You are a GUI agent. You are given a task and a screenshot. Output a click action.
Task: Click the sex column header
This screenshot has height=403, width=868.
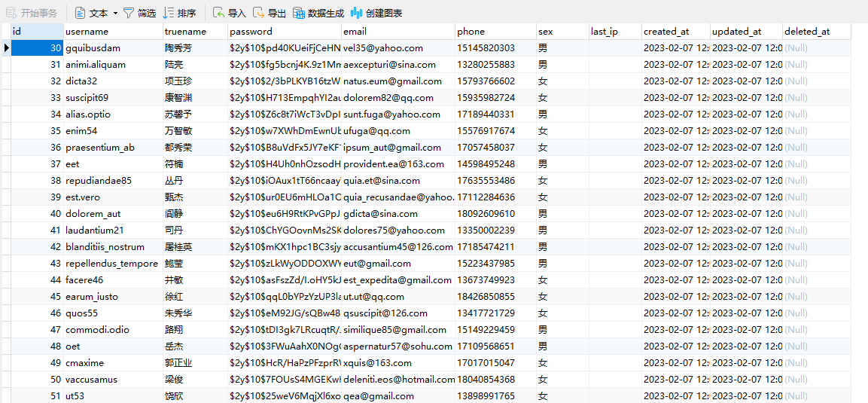click(x=562, y=32)
